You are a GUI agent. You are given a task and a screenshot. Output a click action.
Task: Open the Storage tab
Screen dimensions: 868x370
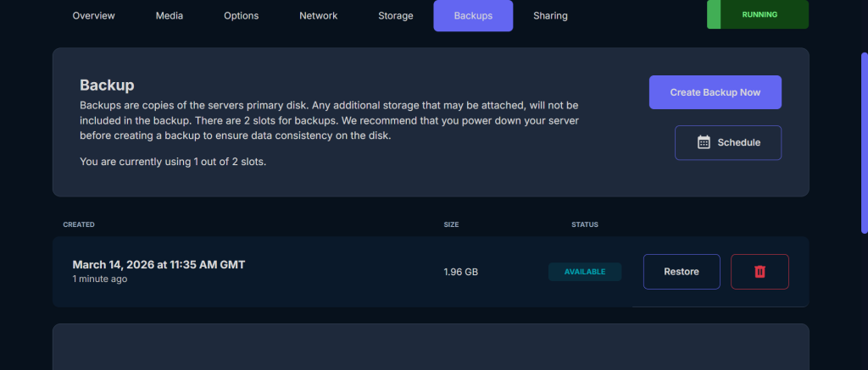coord(396,16)
